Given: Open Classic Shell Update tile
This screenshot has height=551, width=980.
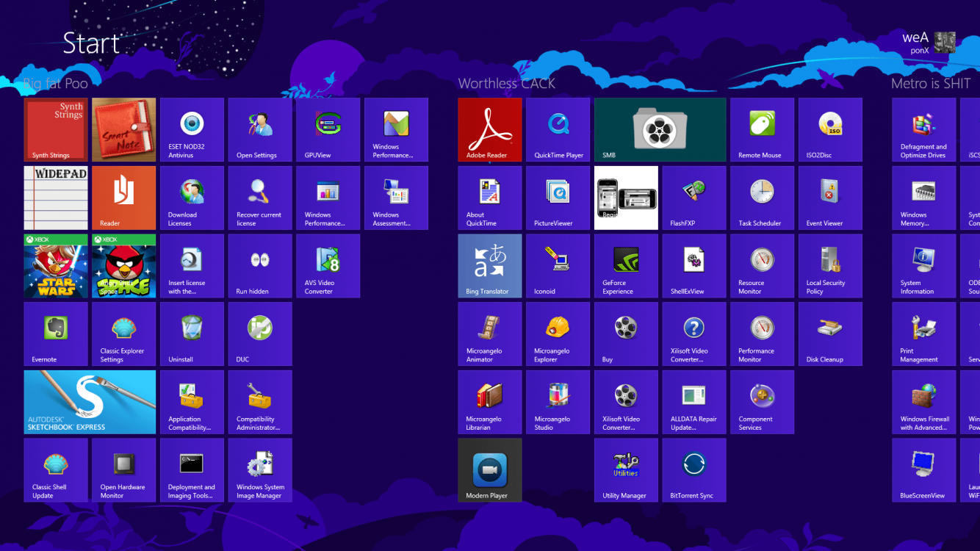Looking at the screenshot, I should click(56, 470).
